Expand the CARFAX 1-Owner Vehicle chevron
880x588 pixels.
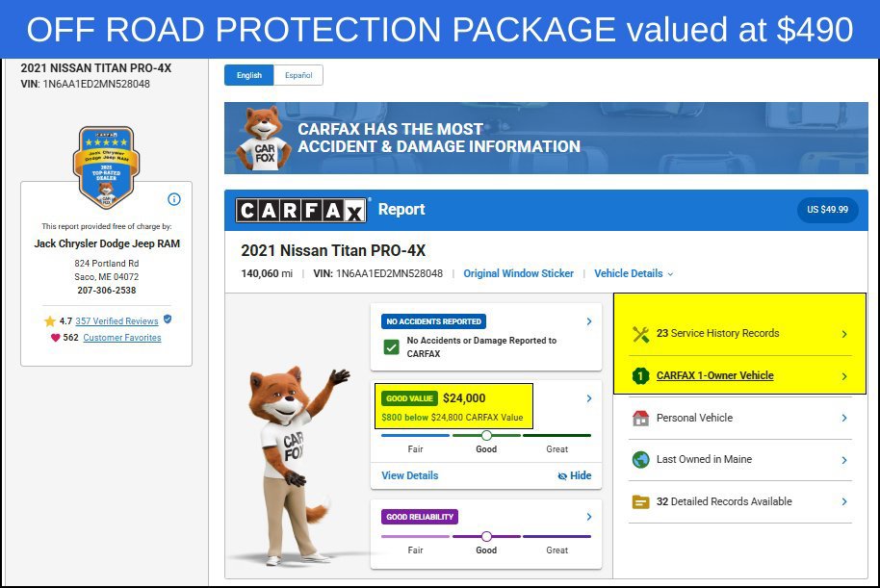click(844, 376)
